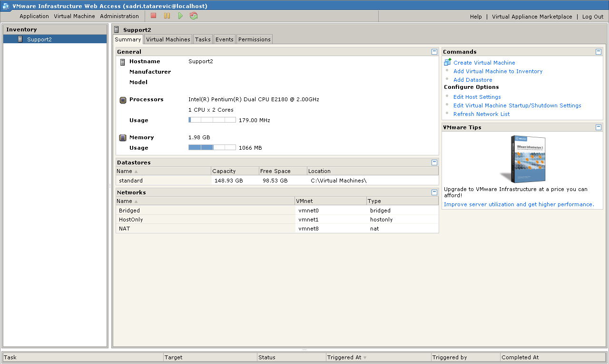Select the Summary tab

(128, 39)
